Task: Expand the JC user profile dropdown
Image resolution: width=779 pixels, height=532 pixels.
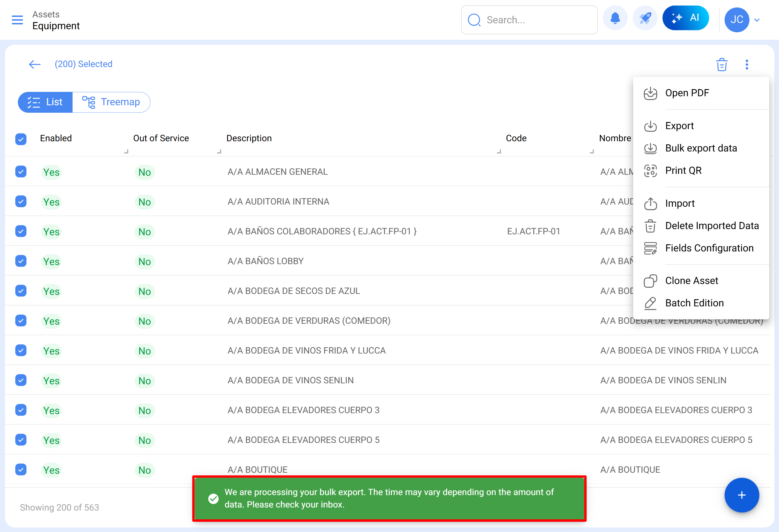Action: point(756,20)
